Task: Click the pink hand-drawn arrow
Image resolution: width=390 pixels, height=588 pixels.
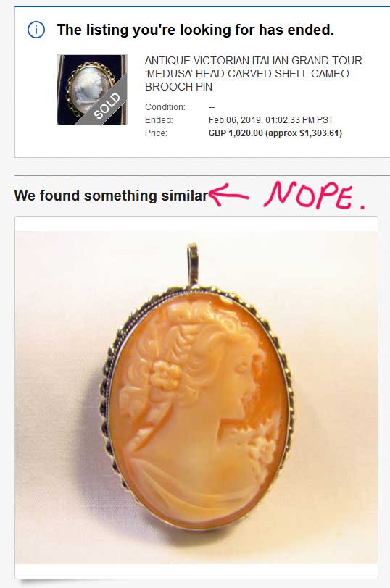Action: tap(228, 194)
